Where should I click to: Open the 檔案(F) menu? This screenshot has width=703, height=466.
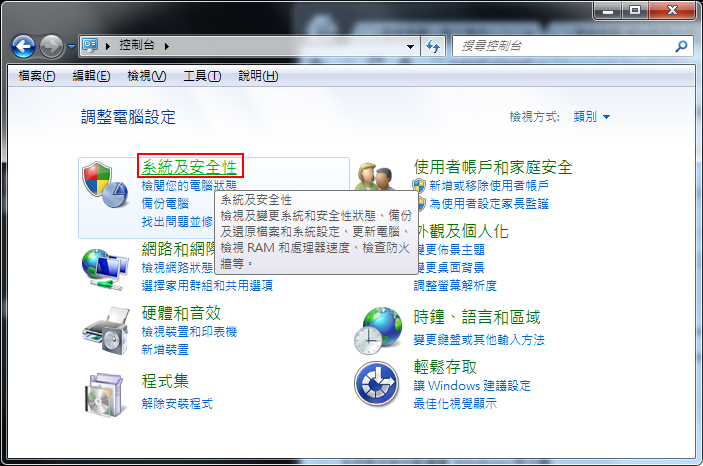coord(37,76)
